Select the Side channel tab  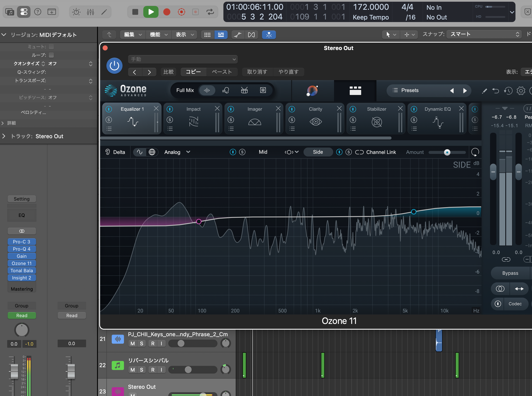318,152
